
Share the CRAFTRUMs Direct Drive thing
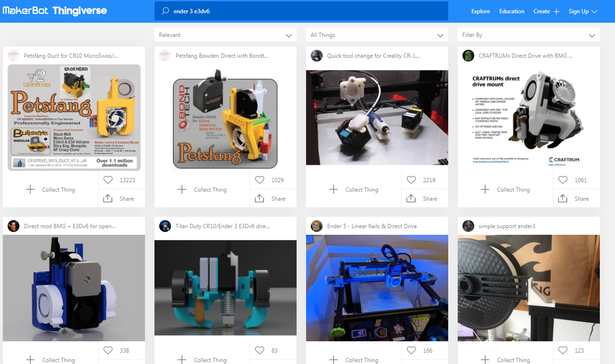[x=573, y=198]
